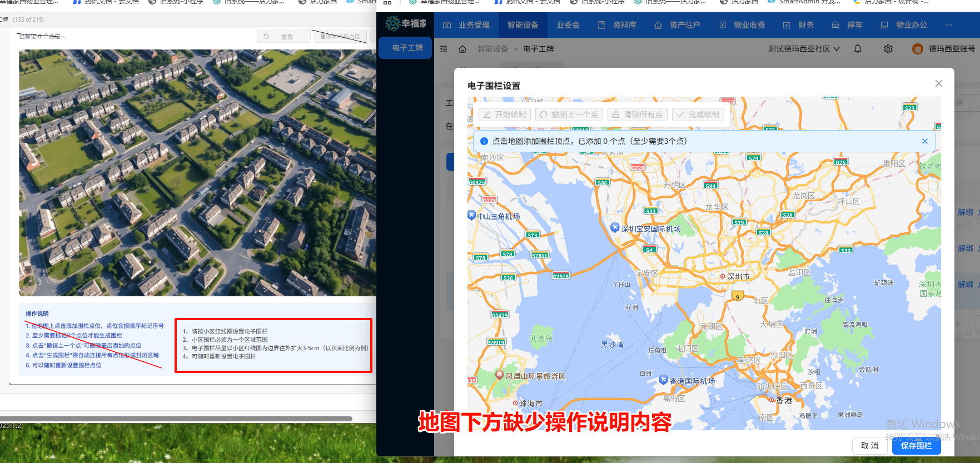Click the aerial neighborhood photo in the left window
This screenshot has width=980, height=463.
click(x=197, y=172)
